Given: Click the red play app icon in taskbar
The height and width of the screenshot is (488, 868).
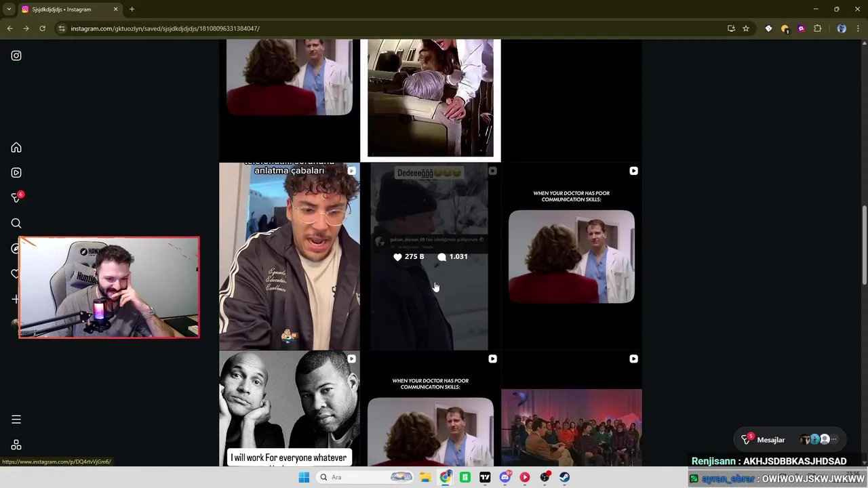Looking at the screenshot, I should [525, 477].
